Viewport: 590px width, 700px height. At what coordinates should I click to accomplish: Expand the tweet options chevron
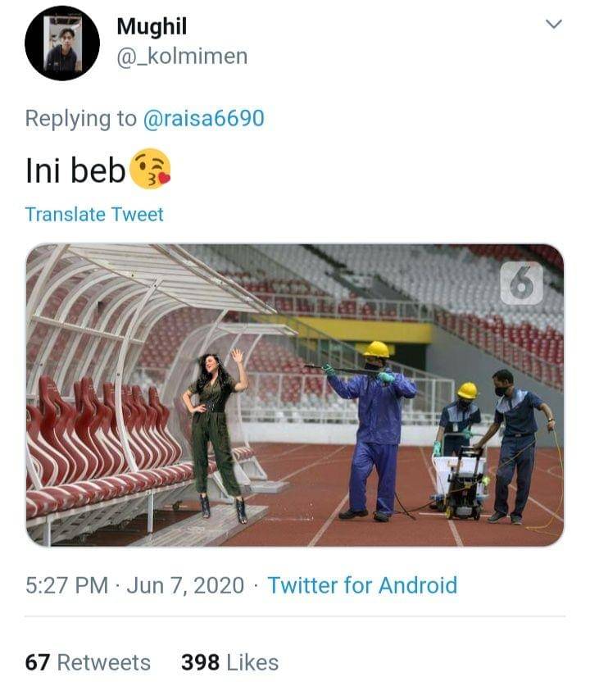tap(554, 24)
